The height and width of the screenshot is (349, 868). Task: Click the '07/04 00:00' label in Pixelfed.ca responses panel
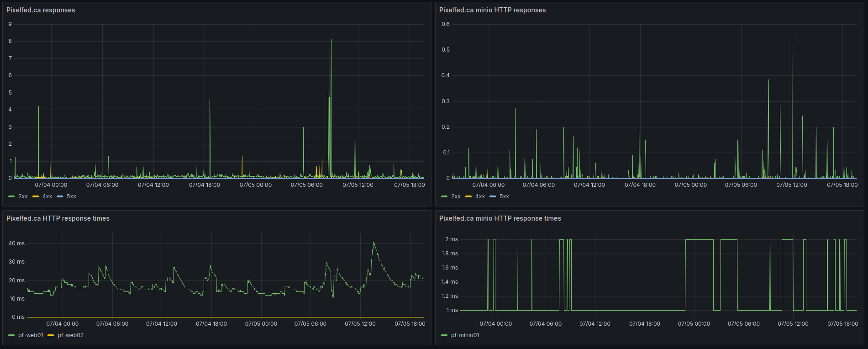coord(51,185)
